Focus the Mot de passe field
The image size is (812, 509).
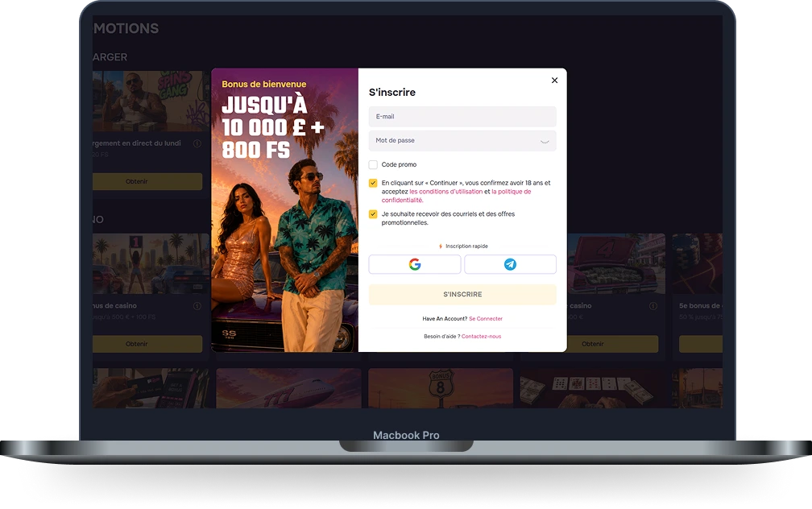click(462, 141)
